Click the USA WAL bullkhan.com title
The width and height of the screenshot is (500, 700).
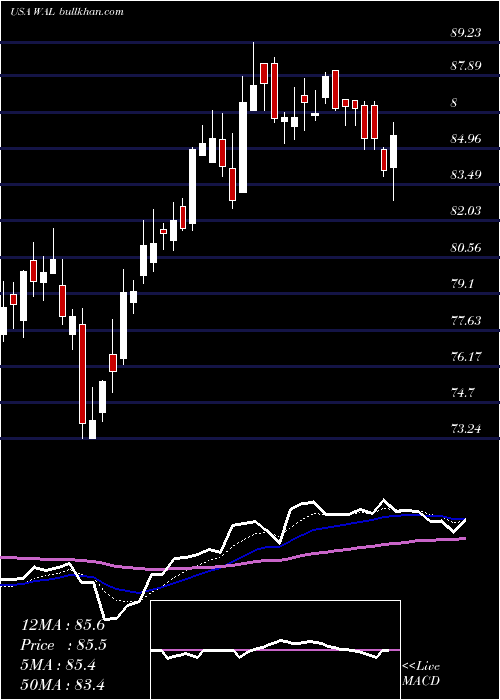pos(67,12)
